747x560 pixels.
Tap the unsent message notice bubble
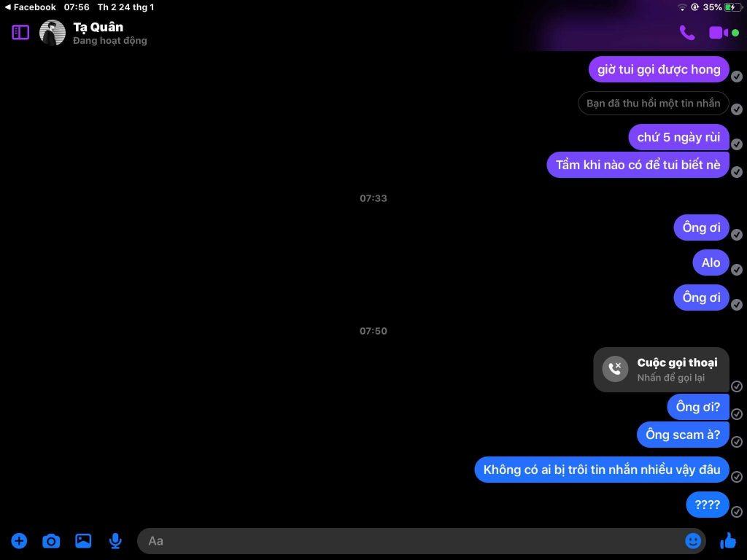(653, 104)
